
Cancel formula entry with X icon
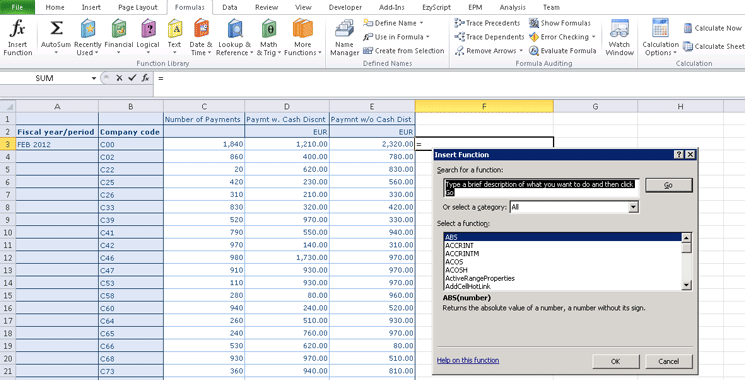(119, 78)
